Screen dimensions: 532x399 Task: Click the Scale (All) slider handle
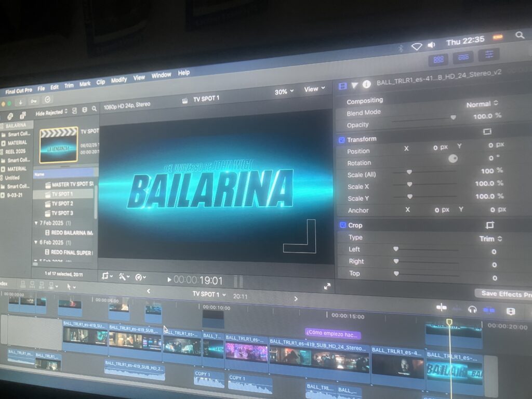coord(409,172)
